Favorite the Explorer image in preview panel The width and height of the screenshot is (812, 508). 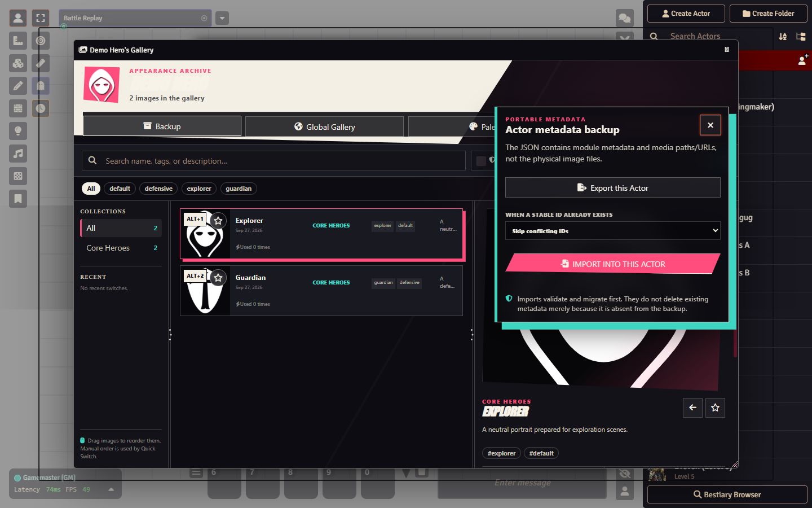(x=715, y=408)
